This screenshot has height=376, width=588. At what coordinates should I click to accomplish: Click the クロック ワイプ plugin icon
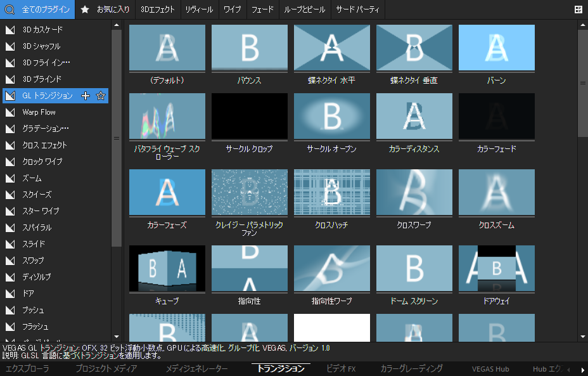coord(10,162)
